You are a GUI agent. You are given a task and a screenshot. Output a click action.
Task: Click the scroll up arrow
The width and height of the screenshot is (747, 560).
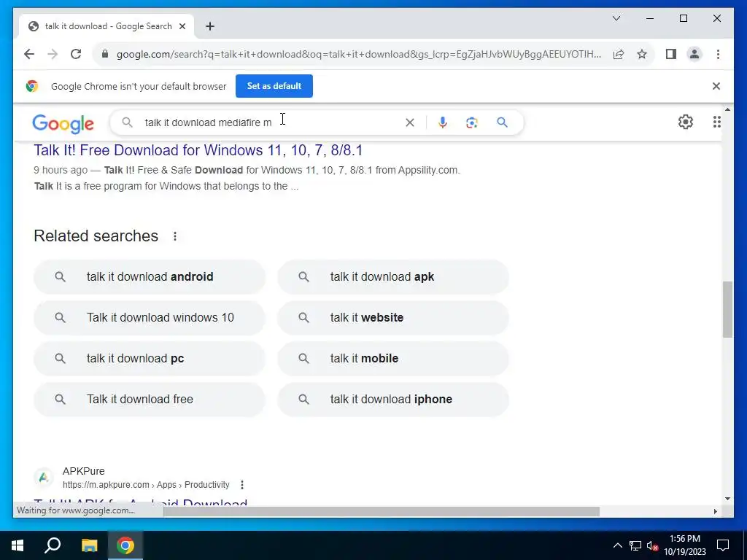coord(727,109)
